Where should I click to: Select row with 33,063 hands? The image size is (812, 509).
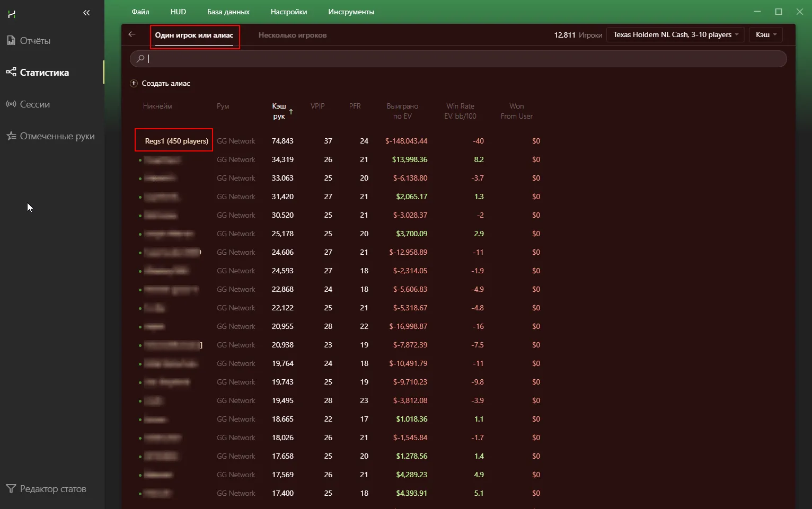pyautogui.click(x=339, y=178)
